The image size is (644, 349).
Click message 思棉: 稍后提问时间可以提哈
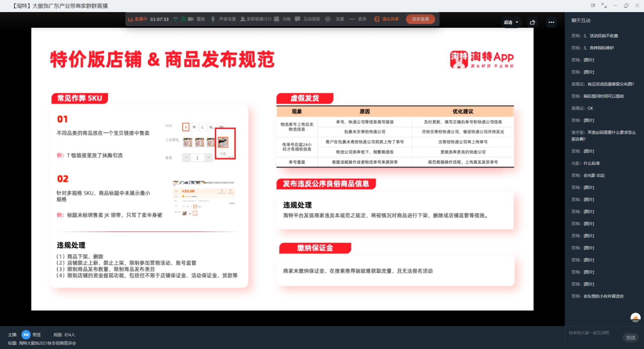(x=598, y=96)
